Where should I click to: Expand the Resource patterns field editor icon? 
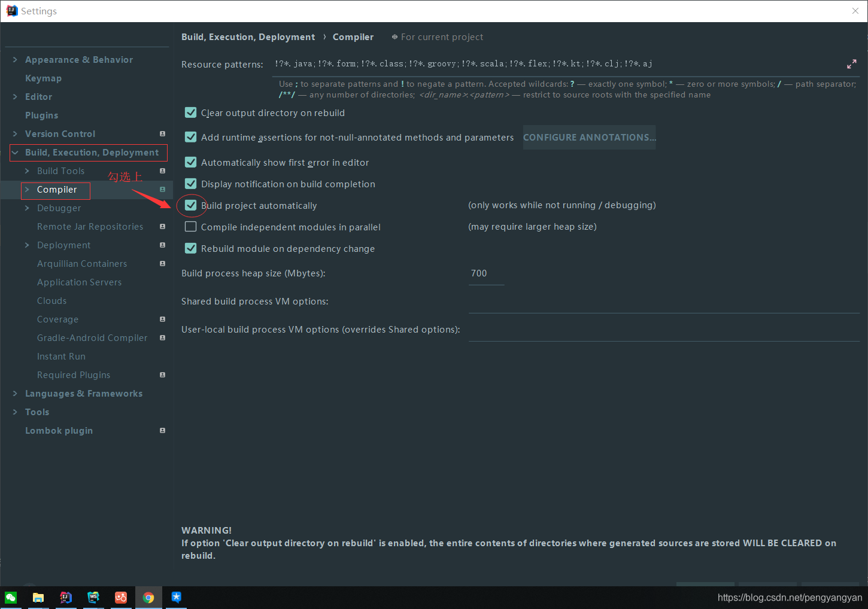[x=852, y=64]
